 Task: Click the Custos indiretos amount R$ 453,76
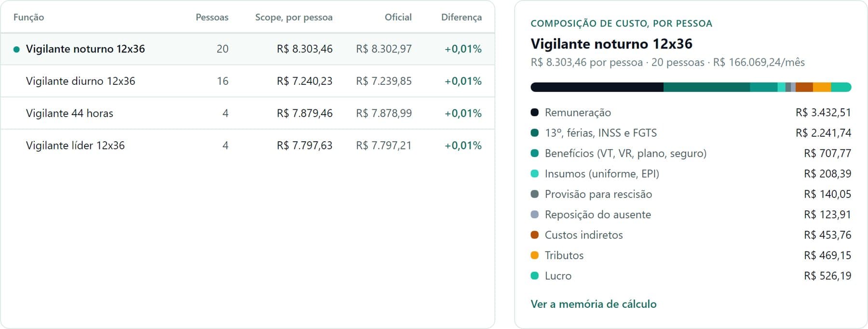[827, 235]
